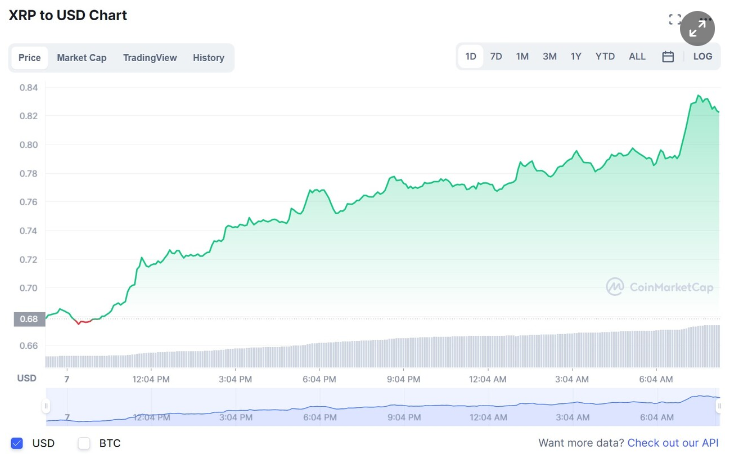This screenshot has width=740, height=464.
Task: Uncheck the USD checkbox
Action: [x=17, y=443]
